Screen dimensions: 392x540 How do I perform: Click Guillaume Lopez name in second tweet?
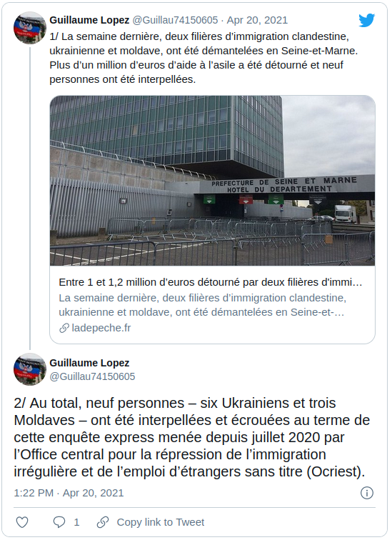89,363
